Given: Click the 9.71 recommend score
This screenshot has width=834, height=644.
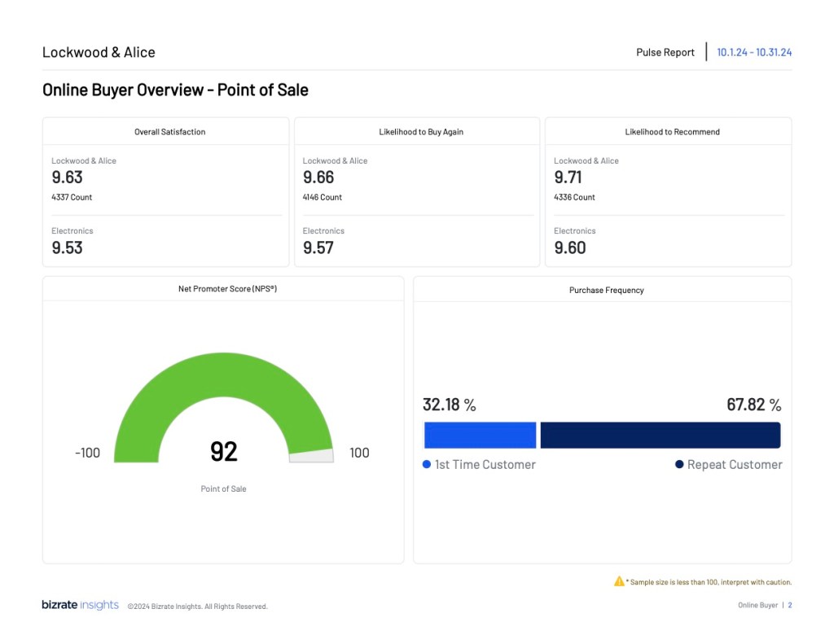Looking at the screenshot, I should point(568,177).
